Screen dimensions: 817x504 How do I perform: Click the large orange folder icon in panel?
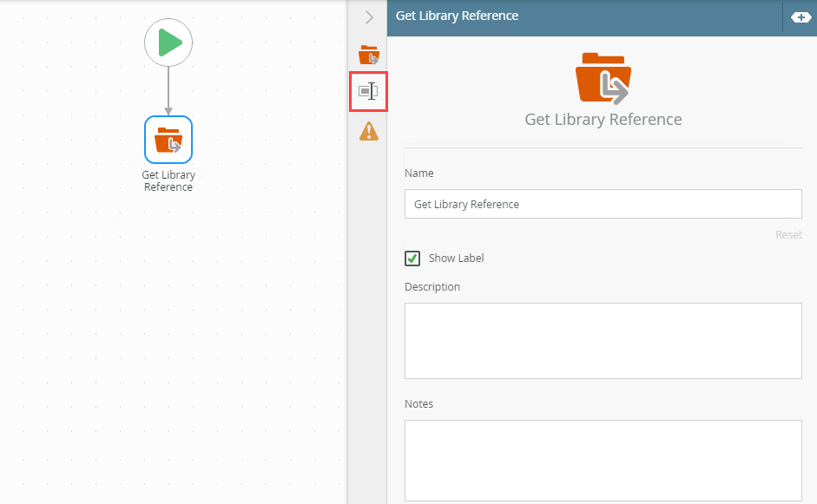[x=603, y=78]
